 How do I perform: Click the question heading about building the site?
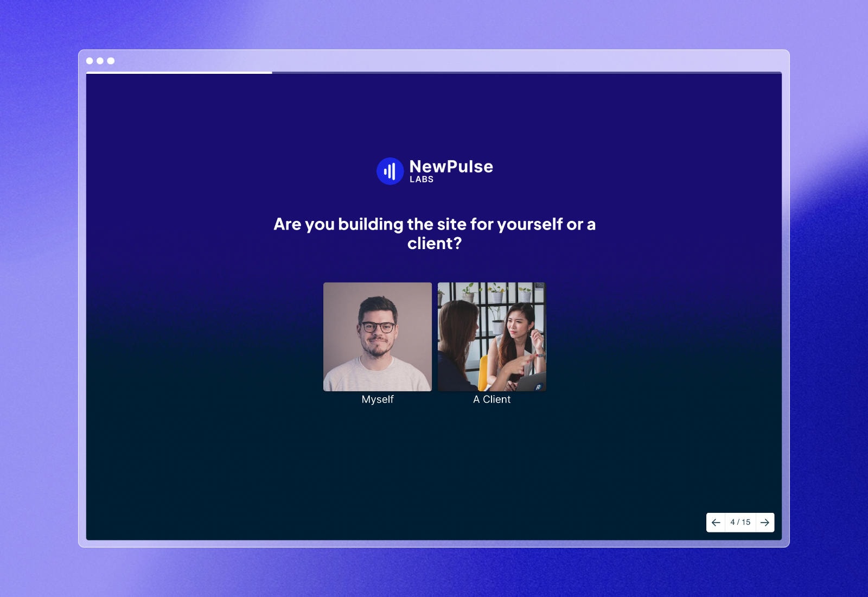(x=435, y=233)
